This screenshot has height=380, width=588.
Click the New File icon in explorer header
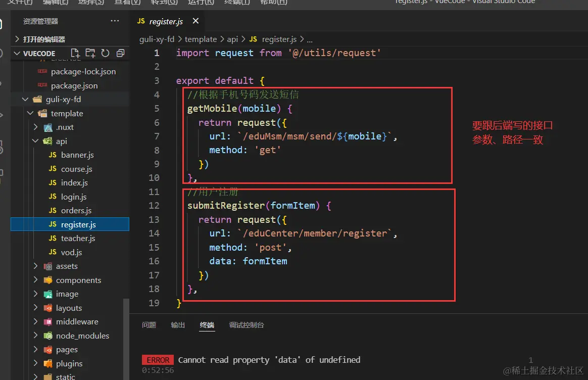(x=75, y=53)
